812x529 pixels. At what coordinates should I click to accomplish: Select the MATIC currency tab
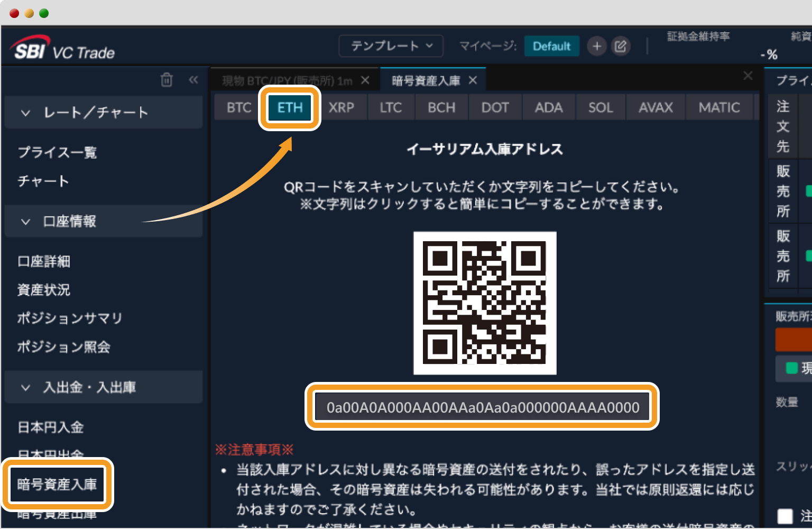point(719,107)
